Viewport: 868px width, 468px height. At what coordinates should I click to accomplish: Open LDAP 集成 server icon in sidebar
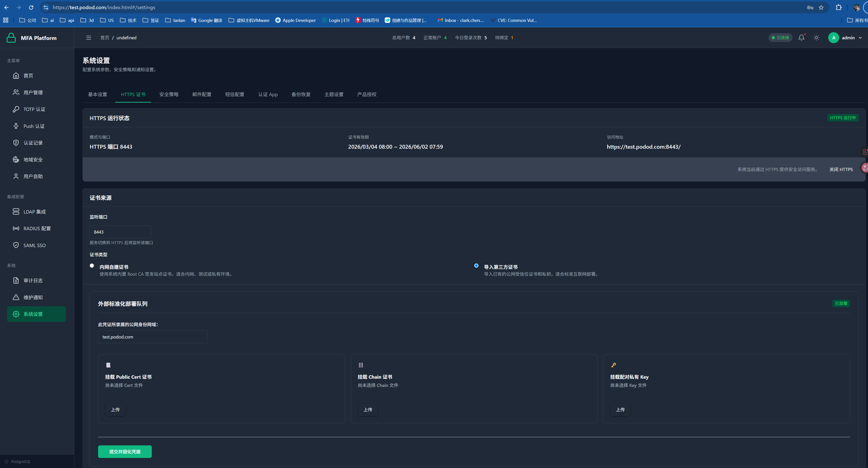tap(16, 212)
